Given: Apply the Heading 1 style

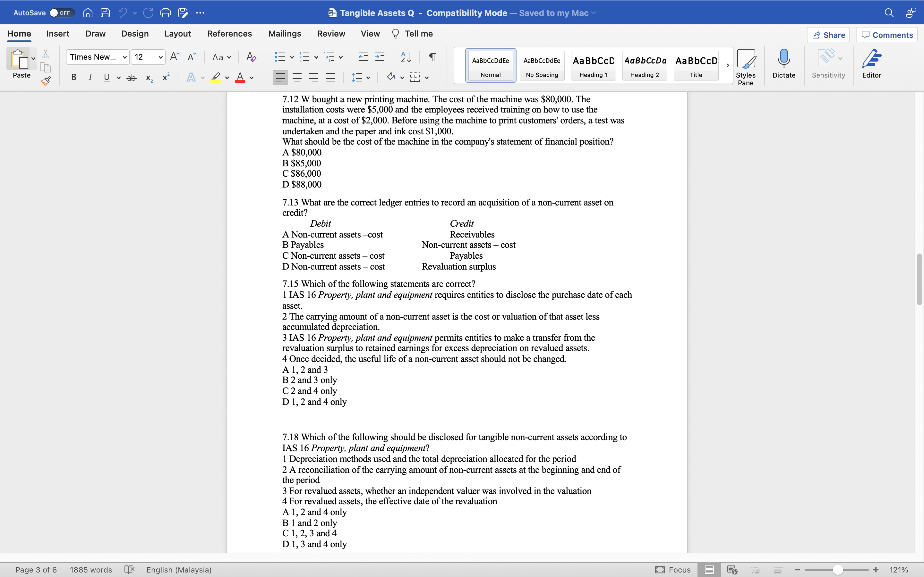Looking at the screenshot, I should [x=593, y=65].
